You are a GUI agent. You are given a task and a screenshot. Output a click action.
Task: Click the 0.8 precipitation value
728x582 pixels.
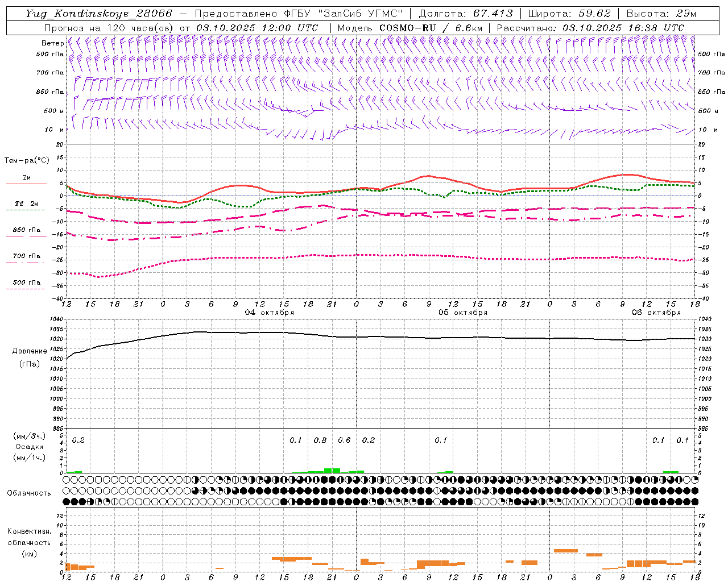coord(320,440)
